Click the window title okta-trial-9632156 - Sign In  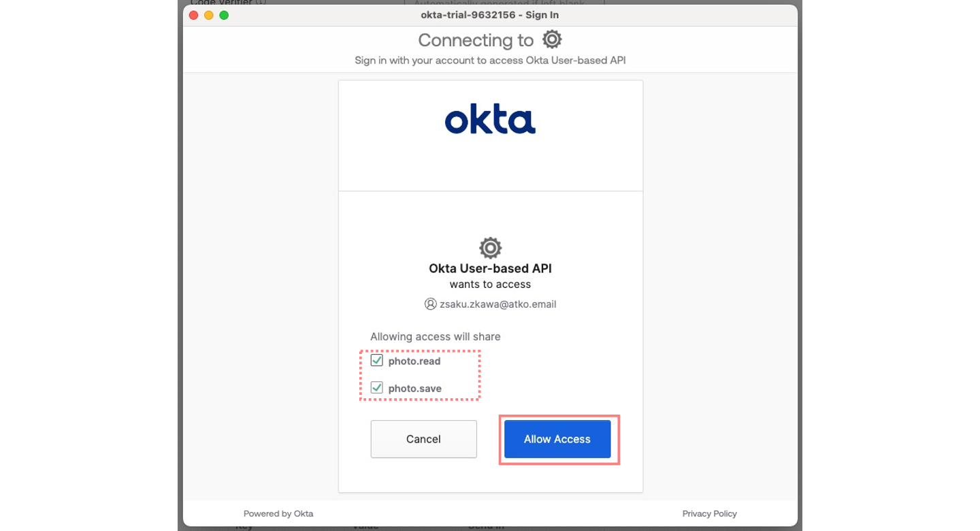pos(490,15)
